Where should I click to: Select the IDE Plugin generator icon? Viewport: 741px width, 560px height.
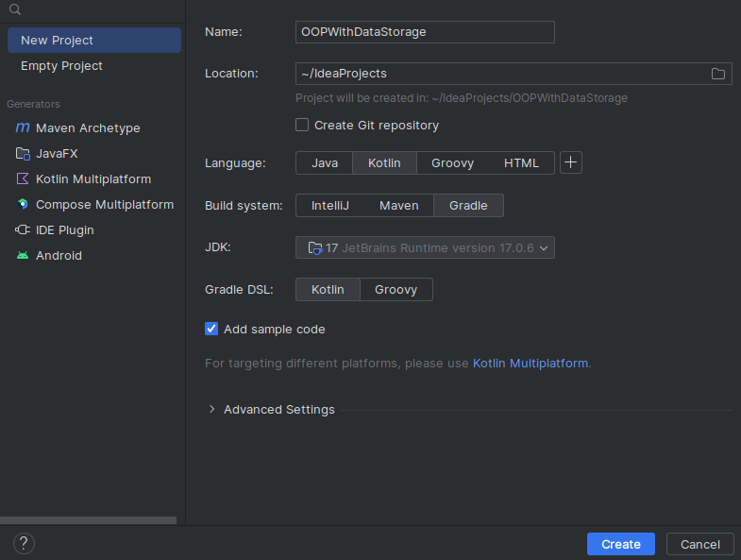[23, 229]
